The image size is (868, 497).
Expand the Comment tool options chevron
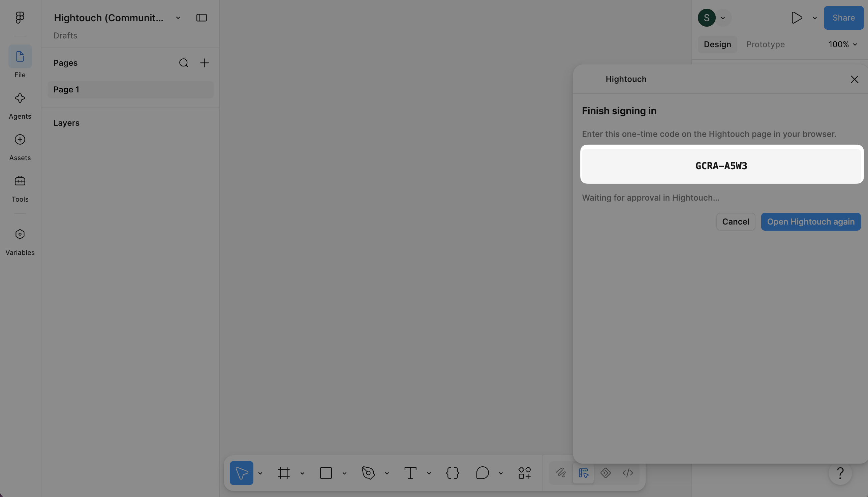pyautogui.click(x=501, y=473)
